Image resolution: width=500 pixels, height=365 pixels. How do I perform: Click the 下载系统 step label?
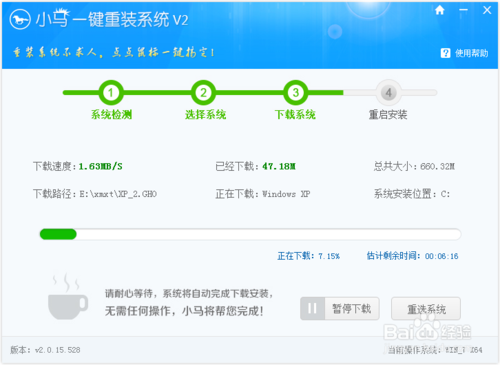pyautogui.click(x=295, y=115)
